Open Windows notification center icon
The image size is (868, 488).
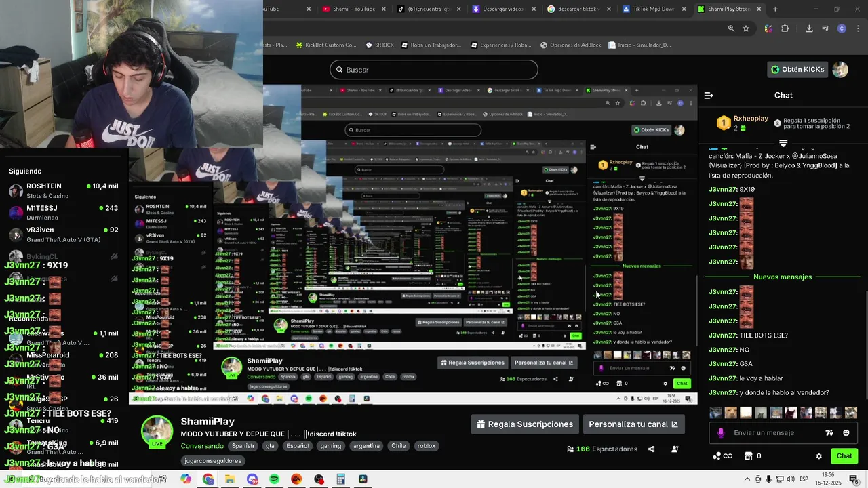(854, 480)
